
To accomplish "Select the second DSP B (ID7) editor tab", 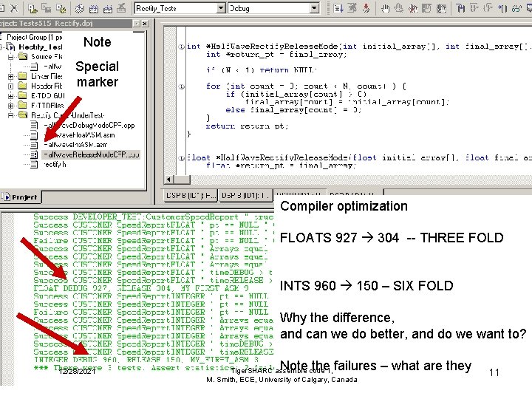I will pos(245,196).
